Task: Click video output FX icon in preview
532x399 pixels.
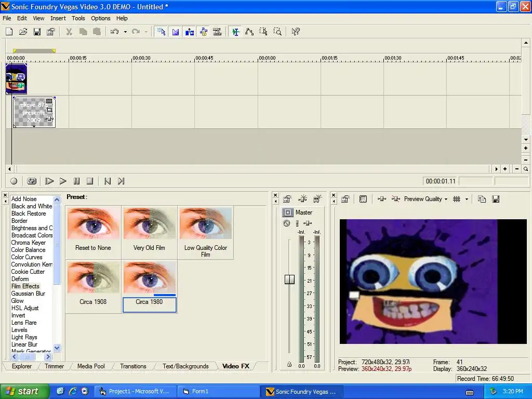Action: (x=382, y=199)
